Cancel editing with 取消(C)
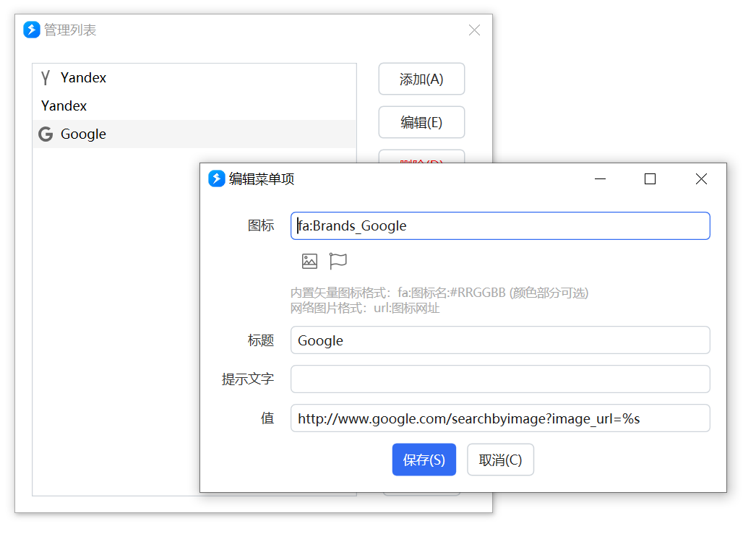Viewport: 756px width, 534px height. 500,460
